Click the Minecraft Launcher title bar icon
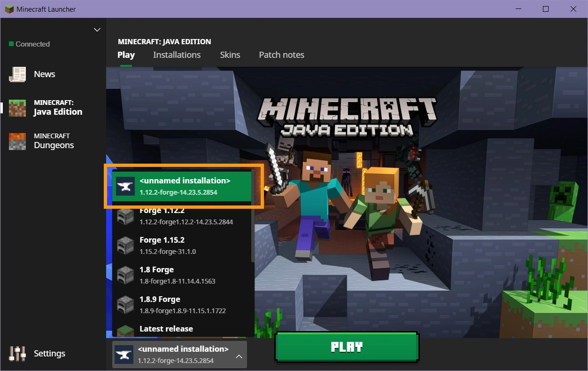The height and width of the screenshot is (371, 588). 9,9
